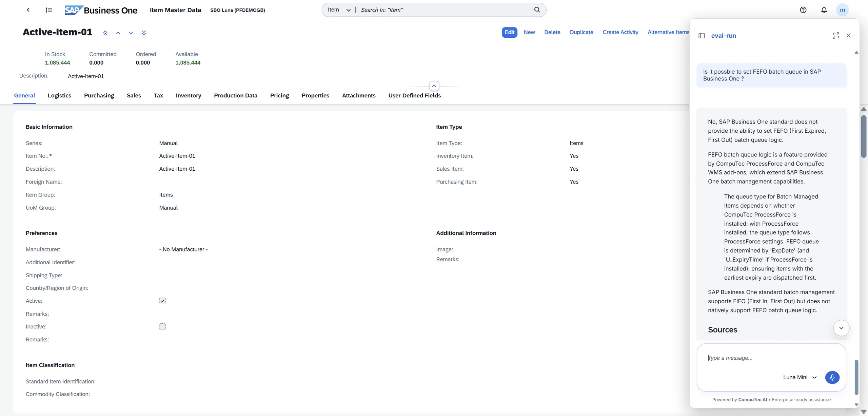Select the Sales tab

[x=134, y=96]
